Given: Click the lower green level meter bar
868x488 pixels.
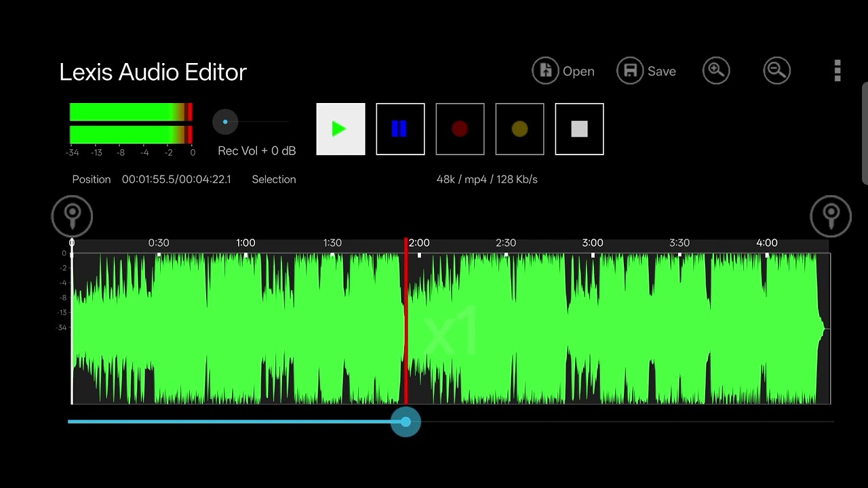Looking at the screenshot, I should (131, 135).
